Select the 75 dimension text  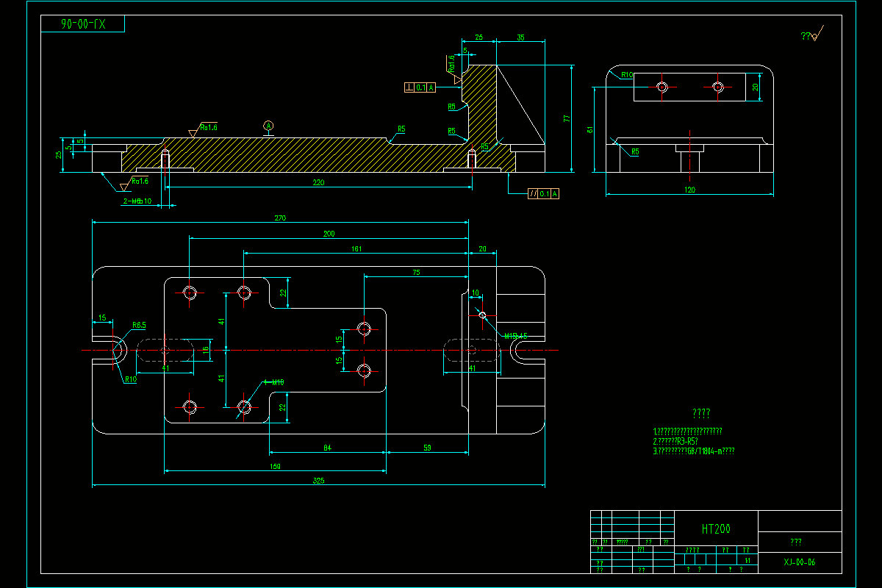pyautogui.click(x=416, y=273)
